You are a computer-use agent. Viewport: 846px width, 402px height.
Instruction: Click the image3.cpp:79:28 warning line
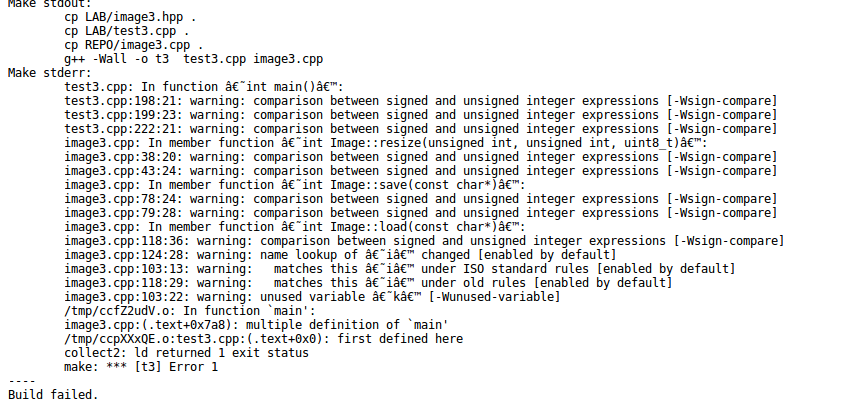click(x=420, y=213)
